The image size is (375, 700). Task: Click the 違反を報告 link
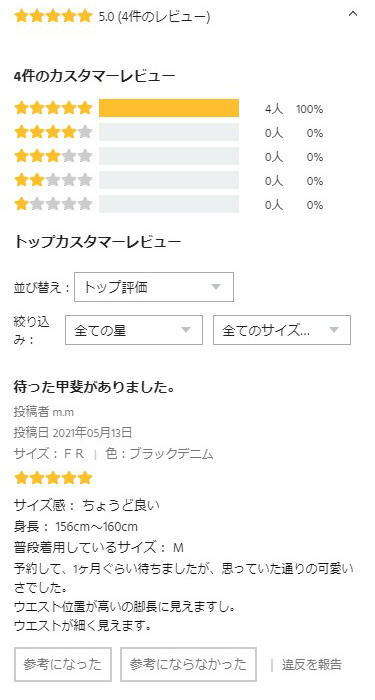point(312,664)
